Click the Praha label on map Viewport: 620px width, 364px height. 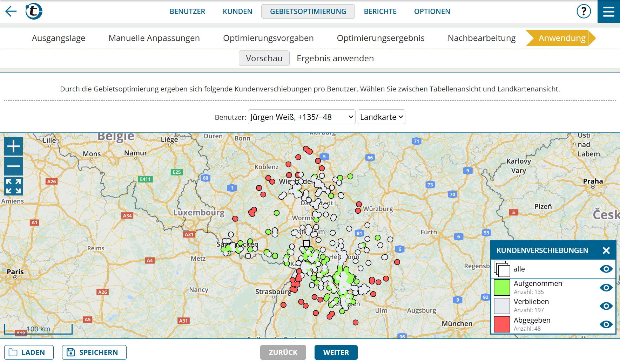[593, 181]
